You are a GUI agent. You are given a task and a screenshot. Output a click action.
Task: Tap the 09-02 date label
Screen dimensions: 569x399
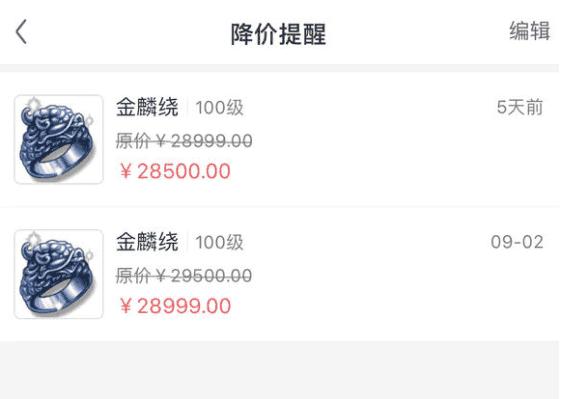click(517, 242)
